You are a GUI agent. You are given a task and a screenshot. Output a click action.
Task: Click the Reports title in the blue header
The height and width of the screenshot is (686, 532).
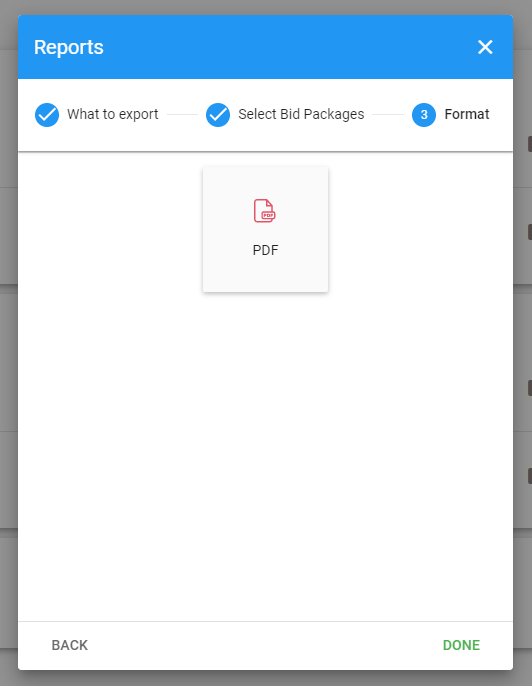pyautogui.click(x=69, y=47)
